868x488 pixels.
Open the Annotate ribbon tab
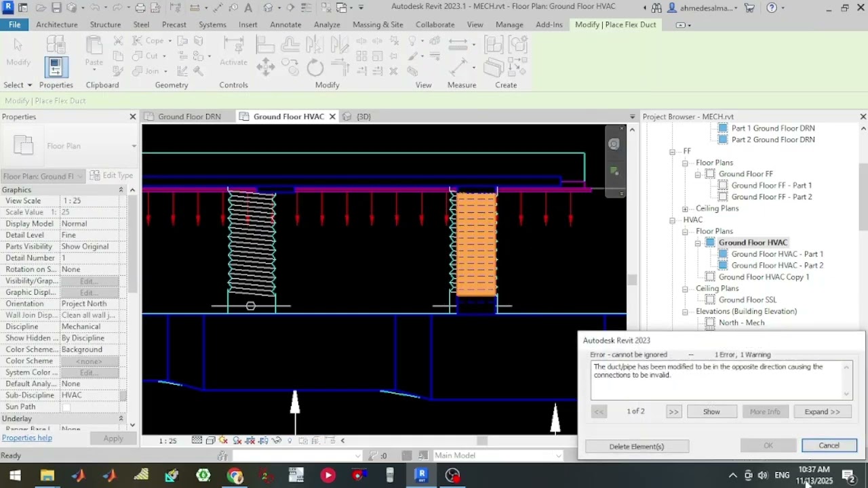click(285, 24)
